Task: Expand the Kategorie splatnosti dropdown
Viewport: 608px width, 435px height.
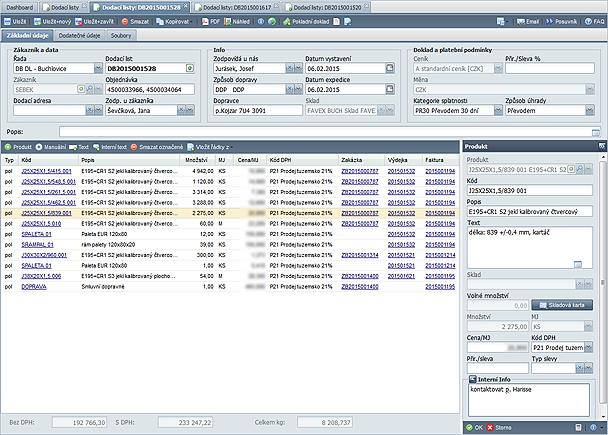Action: tap(498, 110)
